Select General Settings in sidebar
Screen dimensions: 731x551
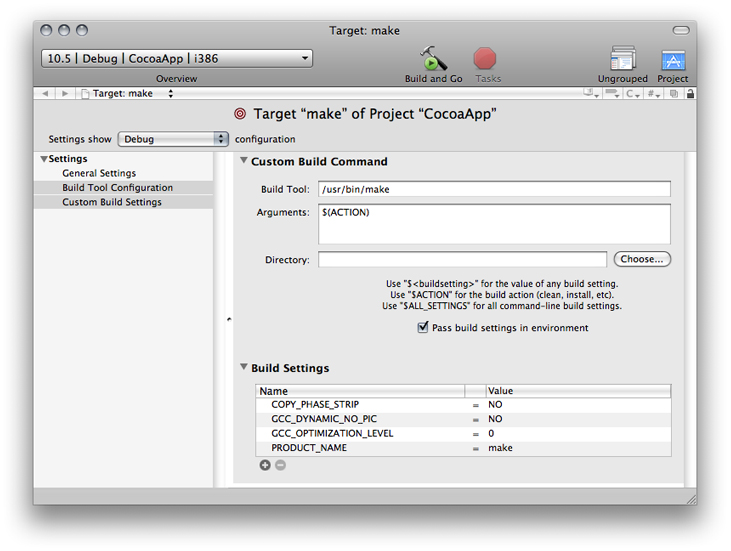click(x=99, y=173)
